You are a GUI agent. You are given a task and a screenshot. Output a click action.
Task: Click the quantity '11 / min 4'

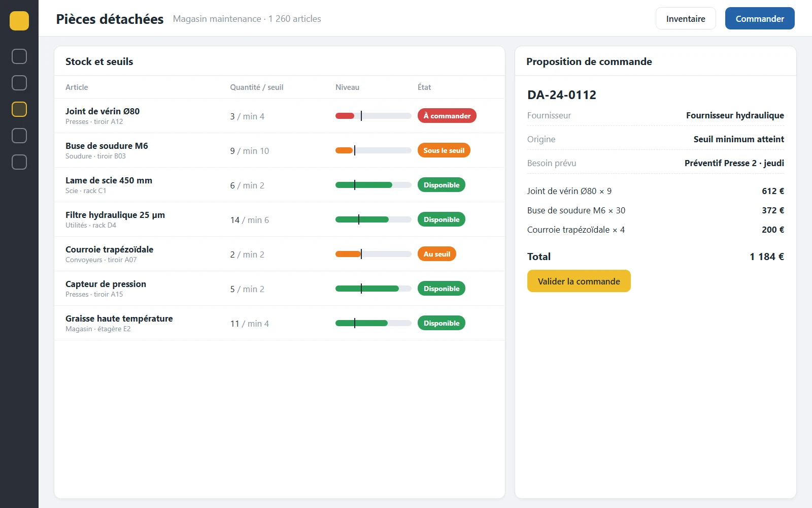click(x=250, y=324)
